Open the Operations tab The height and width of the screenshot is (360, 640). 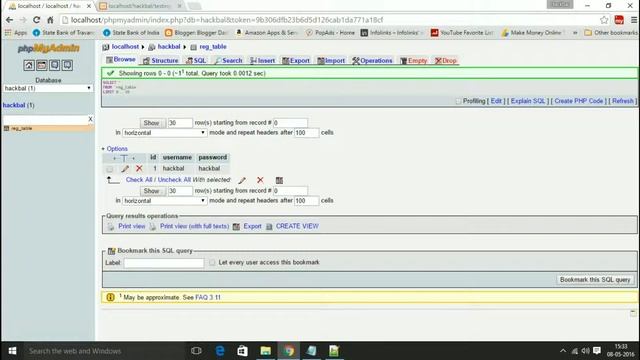tap(373, 60)
